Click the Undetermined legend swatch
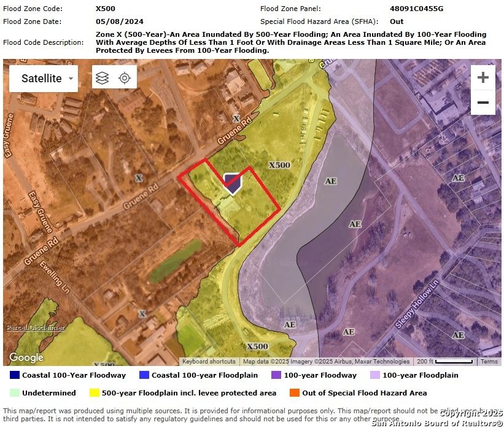Viewport: 504px width, 428px height. click(x=15, y=393)
